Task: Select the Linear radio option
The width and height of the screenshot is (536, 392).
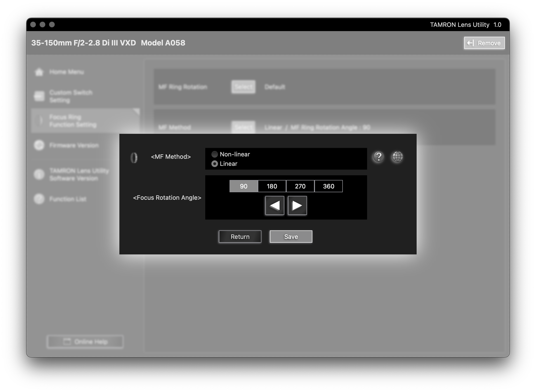Action: [215, 164]
